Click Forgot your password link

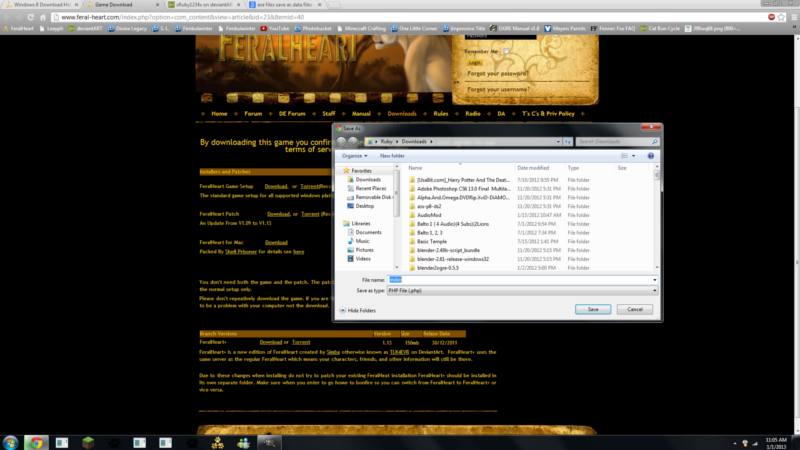point(497,73)
